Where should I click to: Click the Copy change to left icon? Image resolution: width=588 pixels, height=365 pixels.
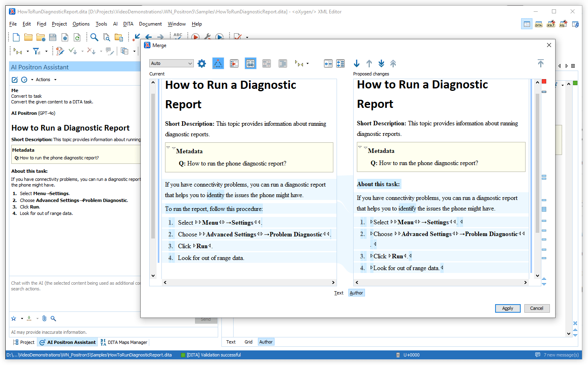328,63
